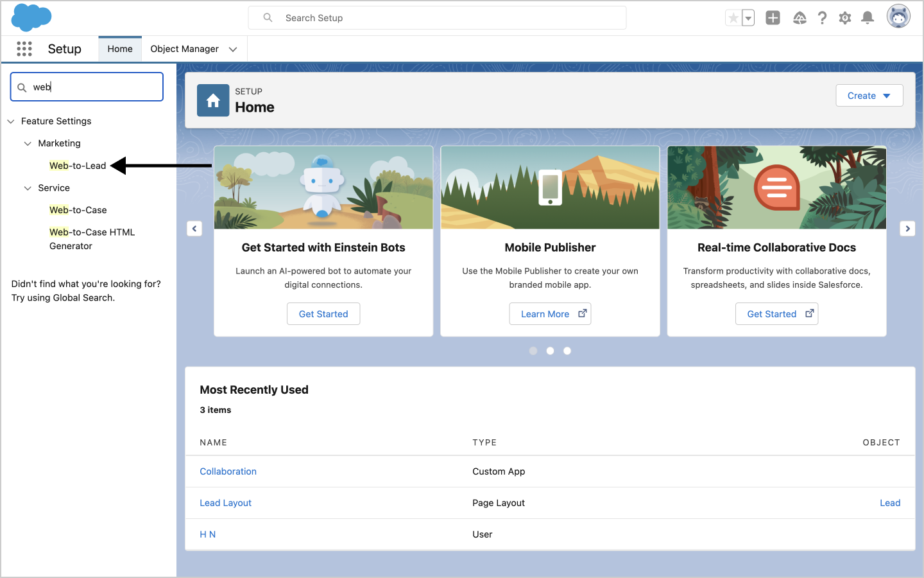Select the third carousel indicator dot
The height and width of the screenshot is (578, 924).
coord(567,351)
